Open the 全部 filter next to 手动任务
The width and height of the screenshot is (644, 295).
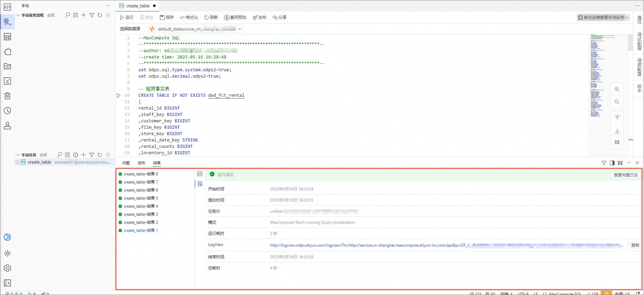coord(43,155)
